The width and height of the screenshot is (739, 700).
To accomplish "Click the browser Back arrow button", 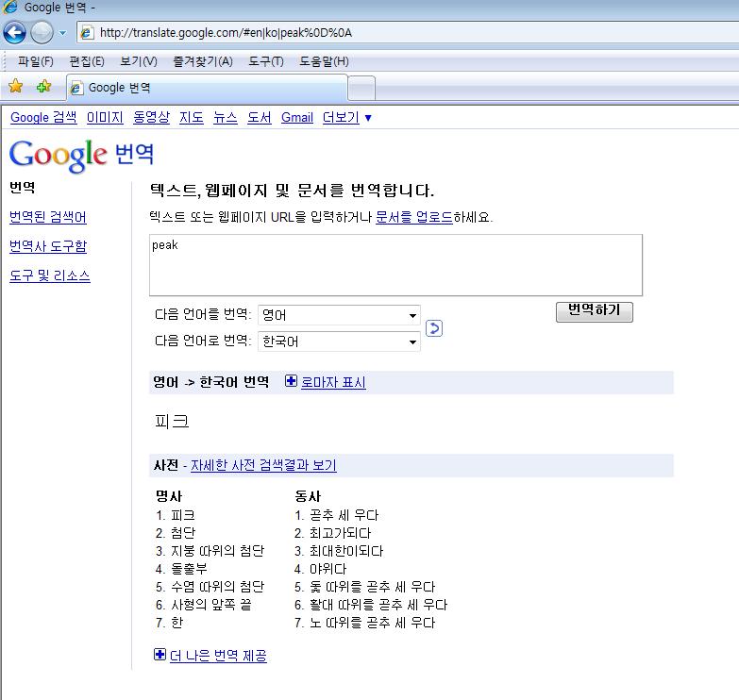I will 14,32.
